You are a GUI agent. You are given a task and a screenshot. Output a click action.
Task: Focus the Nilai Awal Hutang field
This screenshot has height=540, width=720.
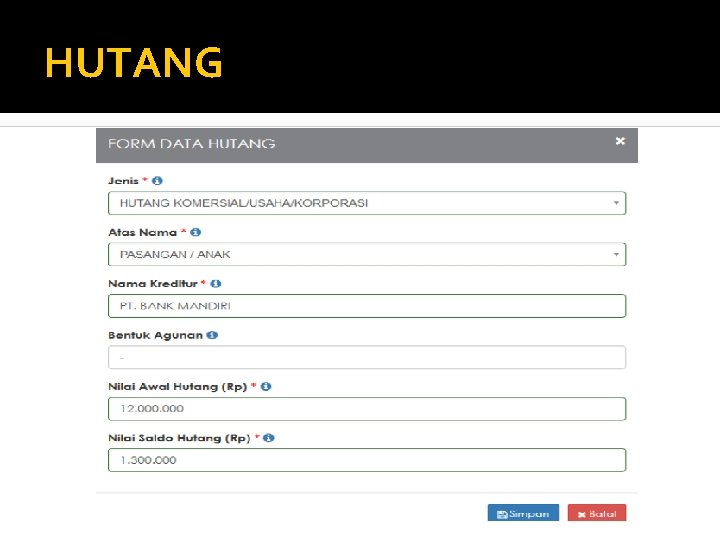[367, 409]
